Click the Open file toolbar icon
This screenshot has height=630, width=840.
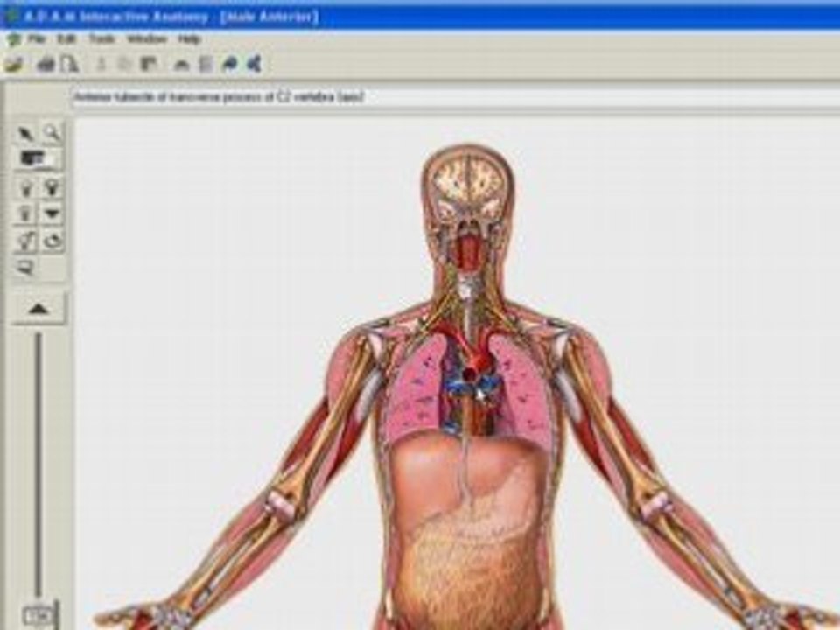pyautogui.click(x=14, y=65)
